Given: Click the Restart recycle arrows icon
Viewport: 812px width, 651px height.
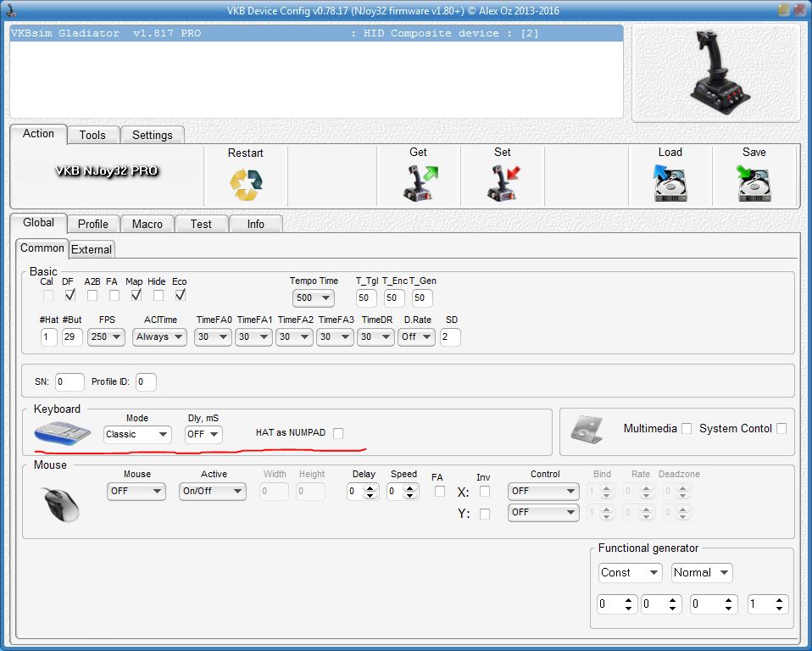Looking at the screenshot, I should coord(246,184).
